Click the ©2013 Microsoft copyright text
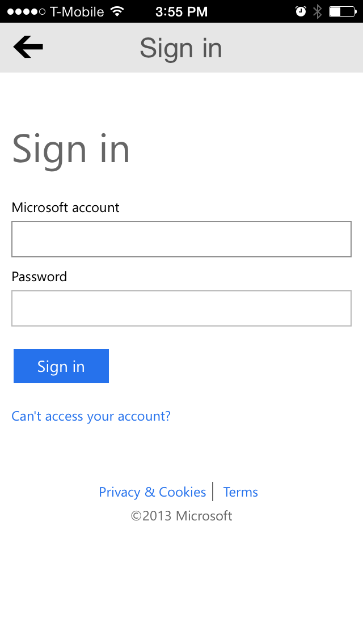Image resolution: width=363 pixels, height=644 pixels. (181, 515)
